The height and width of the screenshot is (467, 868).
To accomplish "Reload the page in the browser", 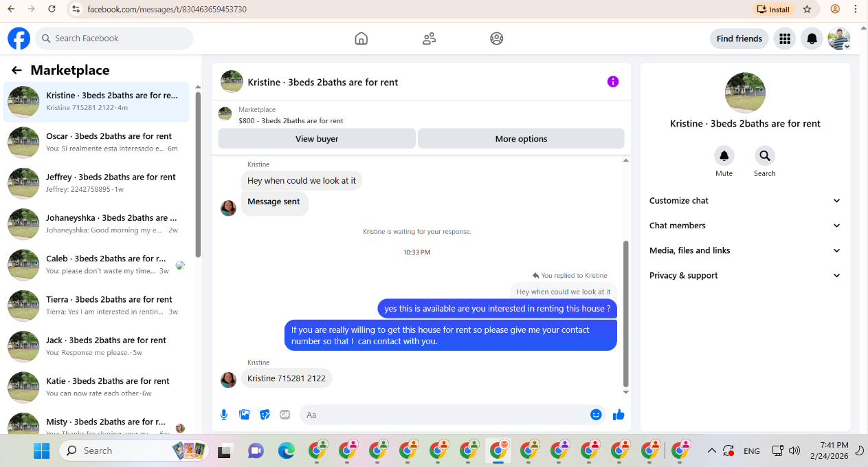I will point(52,9).
